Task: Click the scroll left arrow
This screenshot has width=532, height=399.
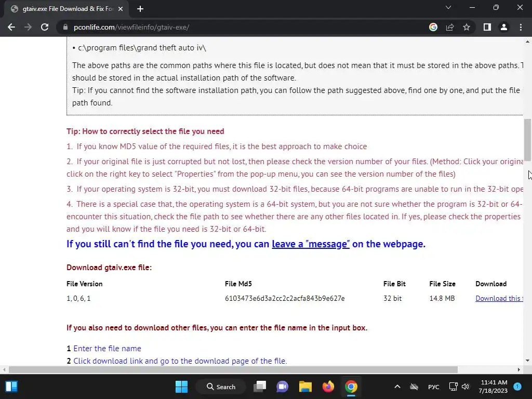Action: pos(4,369)
